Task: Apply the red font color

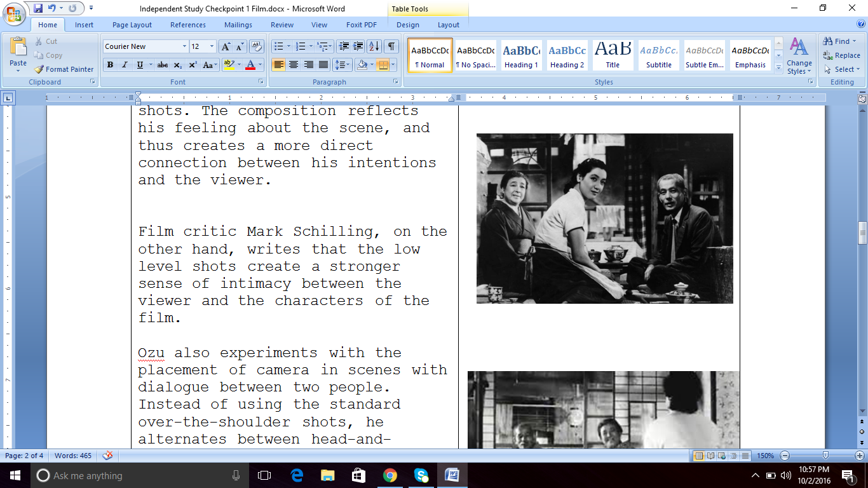Action: point(250,65)
